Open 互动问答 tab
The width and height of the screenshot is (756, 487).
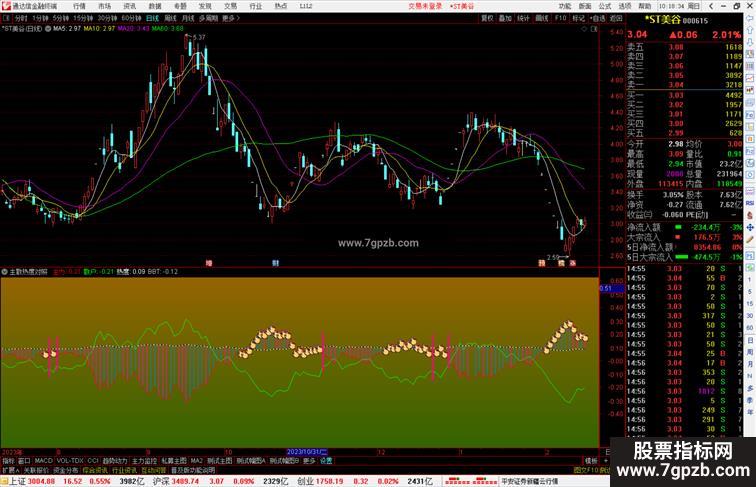click(154, 470)
